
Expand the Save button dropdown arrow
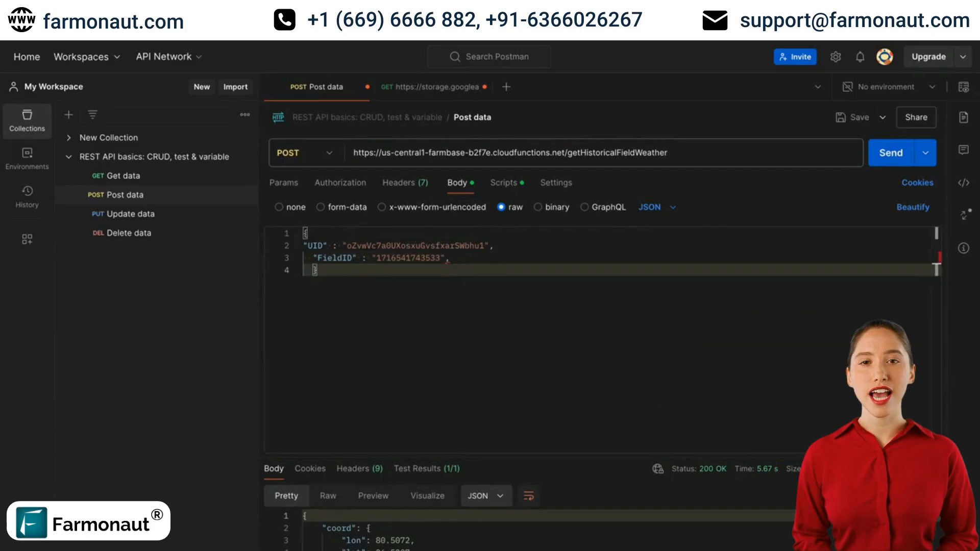(x=883, y=117)
